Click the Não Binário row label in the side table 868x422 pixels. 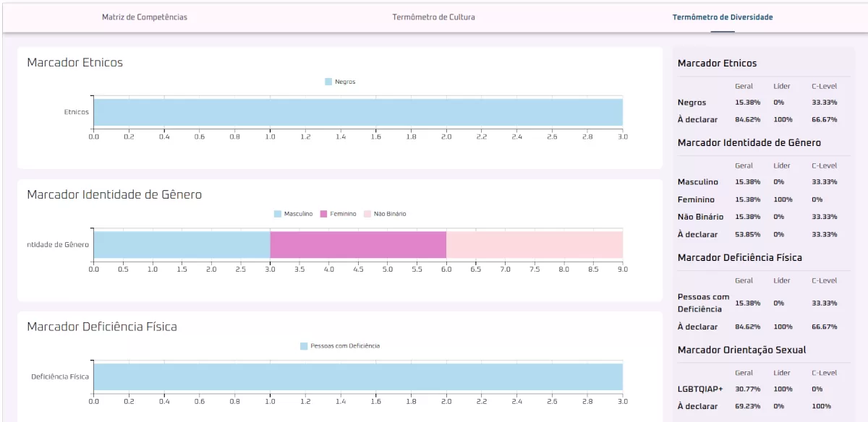pos(700,217)
